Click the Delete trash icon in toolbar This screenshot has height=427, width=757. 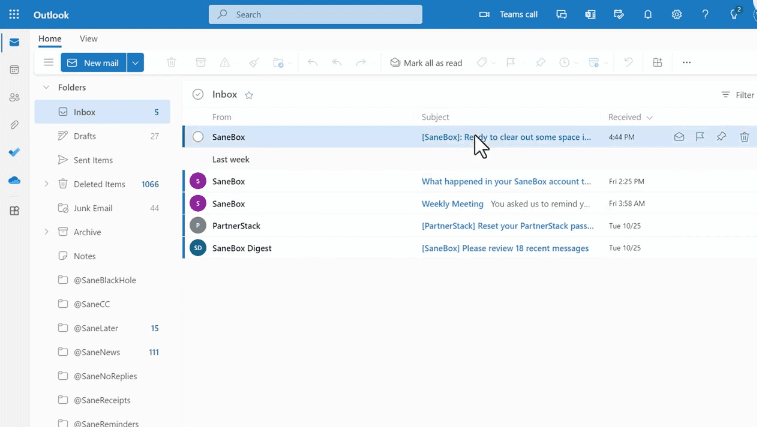point(171,62)
